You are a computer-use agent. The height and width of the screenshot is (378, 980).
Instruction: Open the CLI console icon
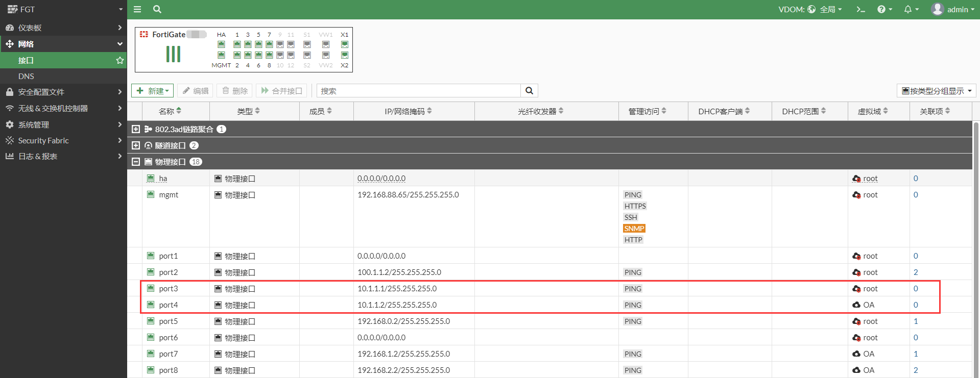click(861, 9)
